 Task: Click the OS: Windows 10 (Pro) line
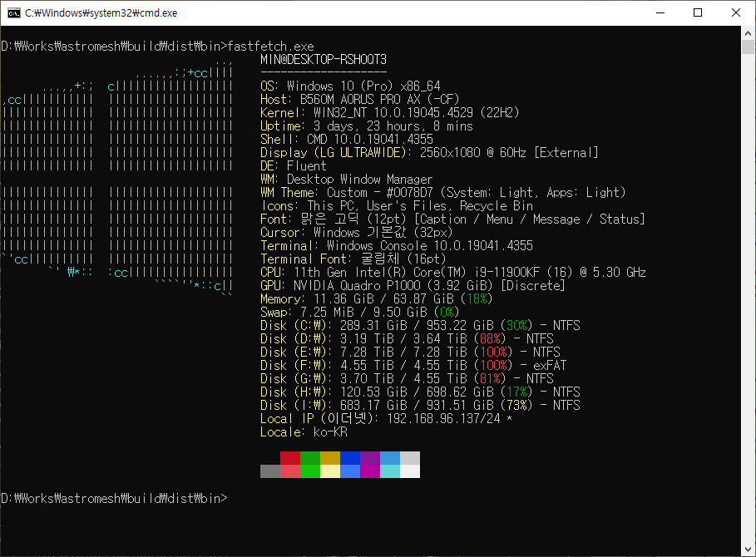tap(350, 86)
